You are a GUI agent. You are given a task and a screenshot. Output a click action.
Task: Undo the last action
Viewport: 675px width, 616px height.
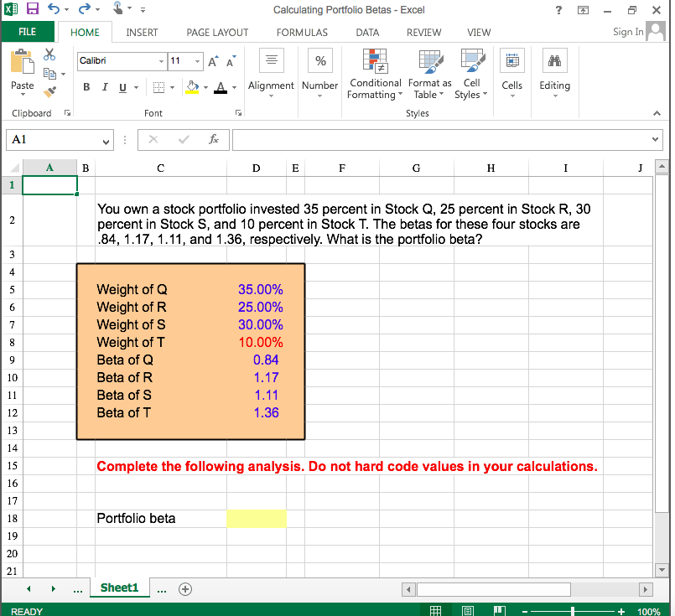54,8
